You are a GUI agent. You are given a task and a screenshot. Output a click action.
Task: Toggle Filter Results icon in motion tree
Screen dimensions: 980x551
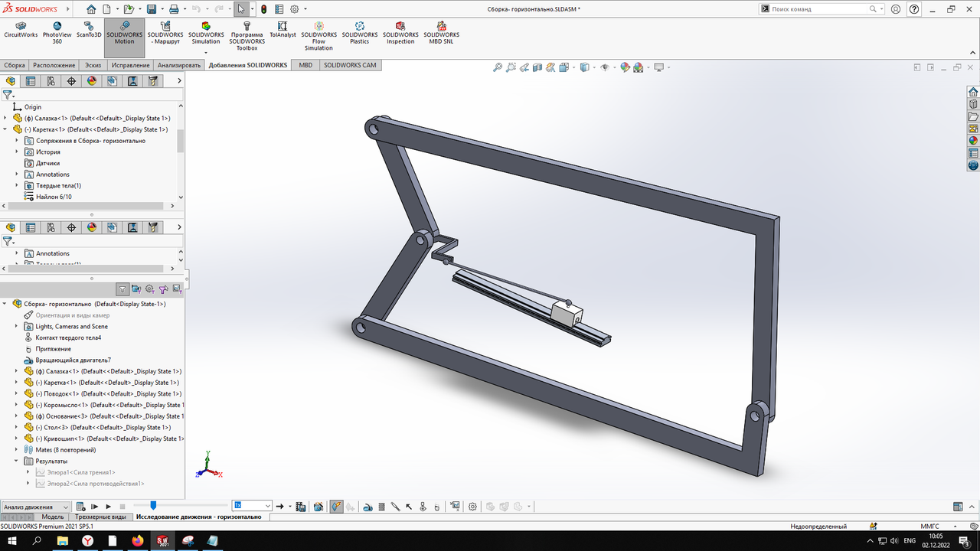[x=177, y=289]
